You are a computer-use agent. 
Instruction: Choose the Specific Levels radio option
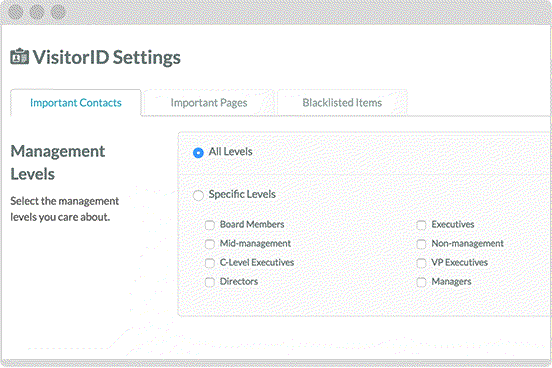click(198, 195)
